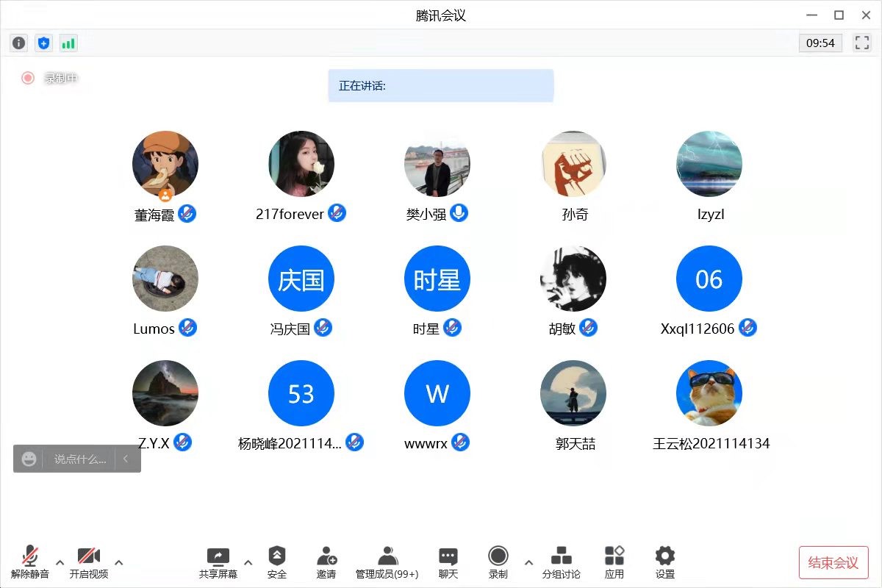Expand the arrow next to 共享屏幕

point(248,563)
